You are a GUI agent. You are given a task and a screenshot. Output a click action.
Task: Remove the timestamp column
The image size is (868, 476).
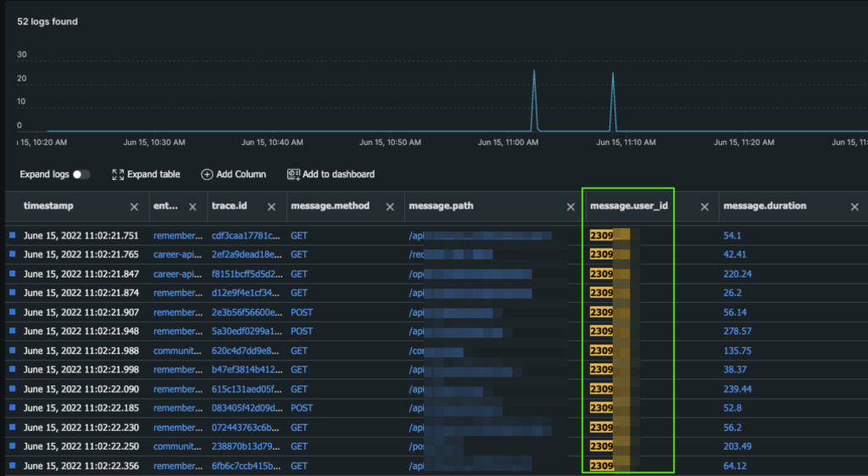point(134,207)
